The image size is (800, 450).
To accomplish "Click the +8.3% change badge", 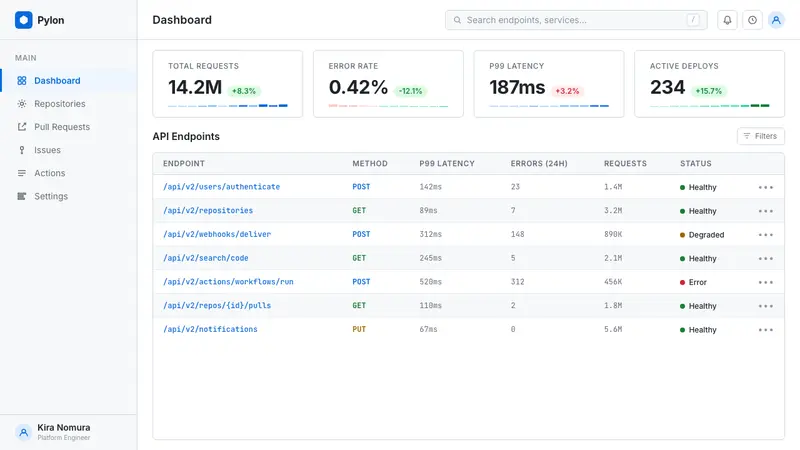I will click(244, 91).
